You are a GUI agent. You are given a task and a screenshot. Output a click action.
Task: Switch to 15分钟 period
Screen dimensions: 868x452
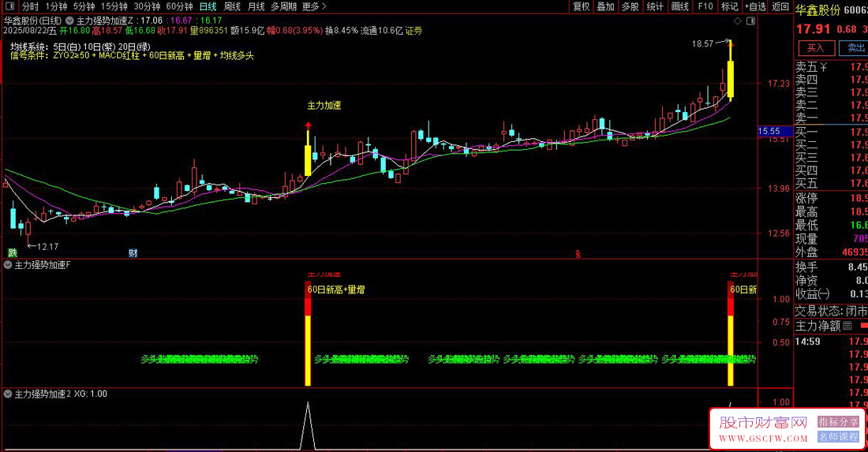point(114,6)
